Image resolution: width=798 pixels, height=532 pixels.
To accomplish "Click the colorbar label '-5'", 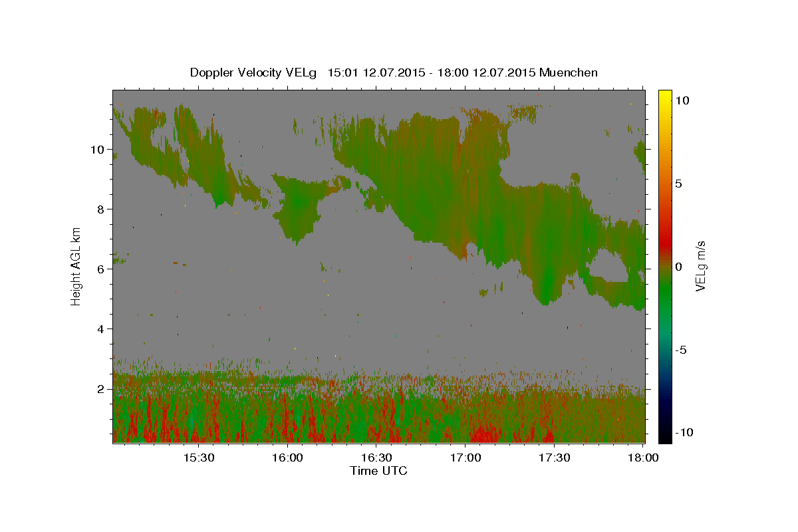I will coord(680,350).
